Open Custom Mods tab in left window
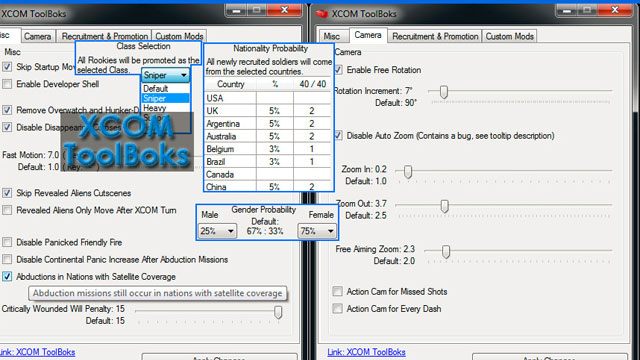The image size is (640, 360). (x=179, y=36)
